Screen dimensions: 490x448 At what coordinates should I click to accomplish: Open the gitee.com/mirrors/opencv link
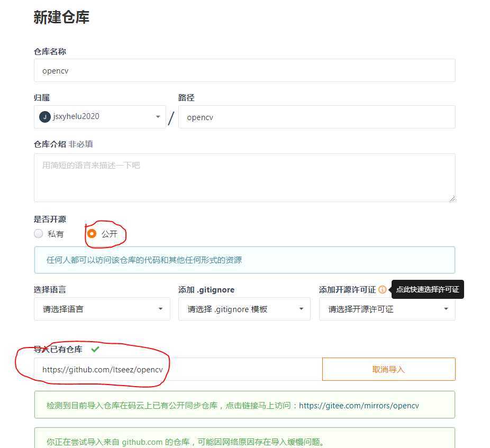click(359, 406)
